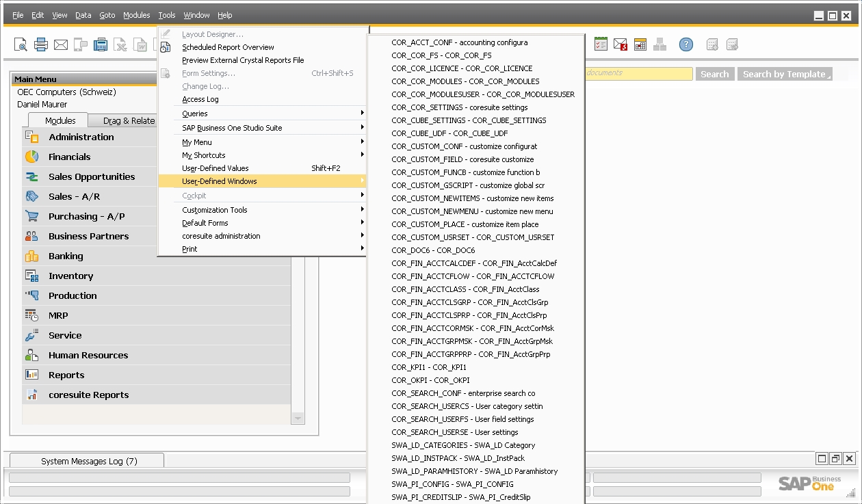Viewport: 862px width, 504px height.
Task: Click the Export to Excel icon
Action: pyautogui.click(x=120, y=44)
